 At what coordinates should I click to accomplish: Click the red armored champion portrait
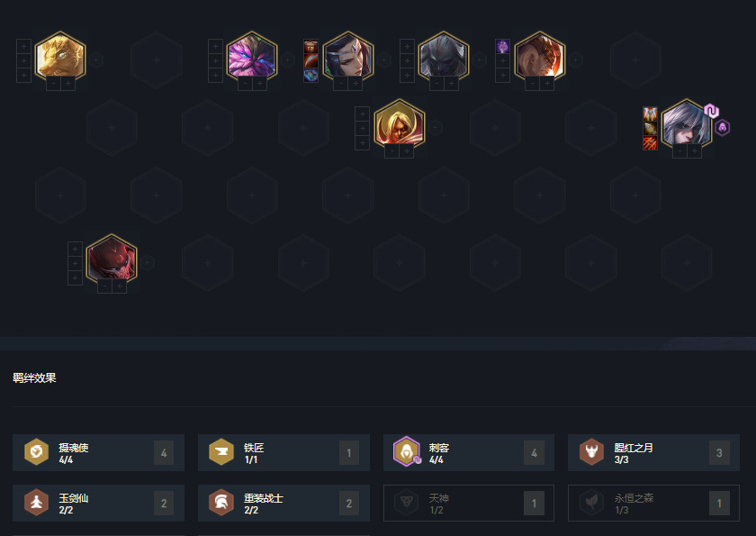pos(112,259)
